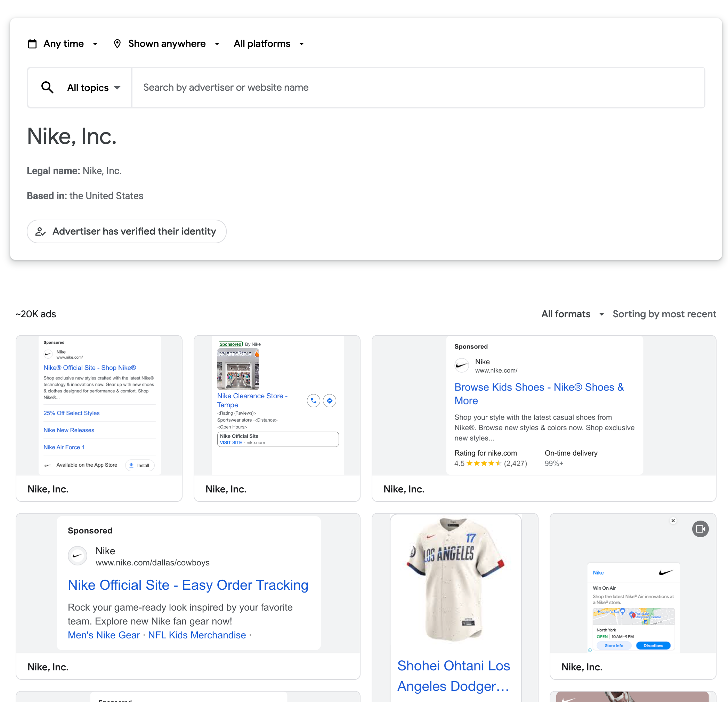Image resolution: width=728 pixels, height=702 pixels.
Task: Click the Directions button in map ad
Action: (x=653, y=646)
